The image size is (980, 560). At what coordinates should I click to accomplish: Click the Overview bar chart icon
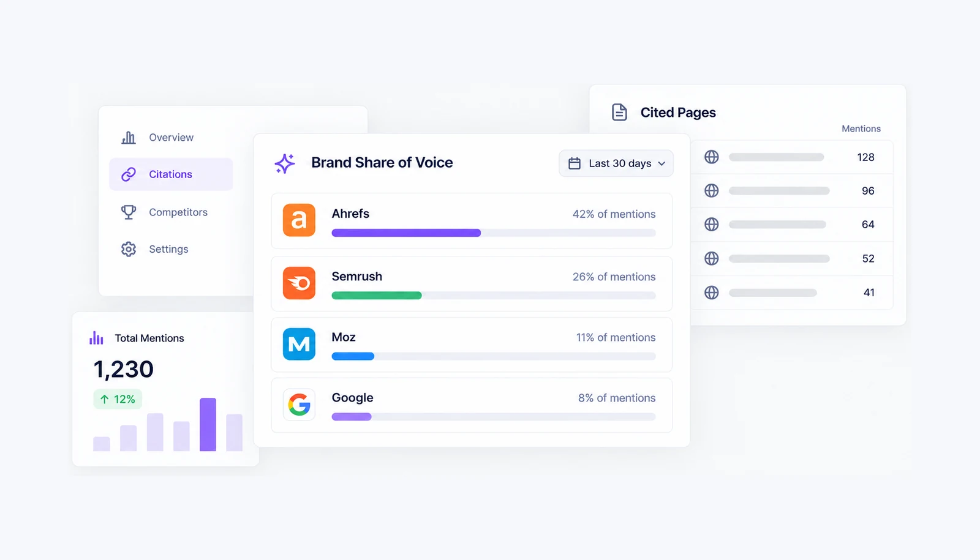(x=129, y=138)
